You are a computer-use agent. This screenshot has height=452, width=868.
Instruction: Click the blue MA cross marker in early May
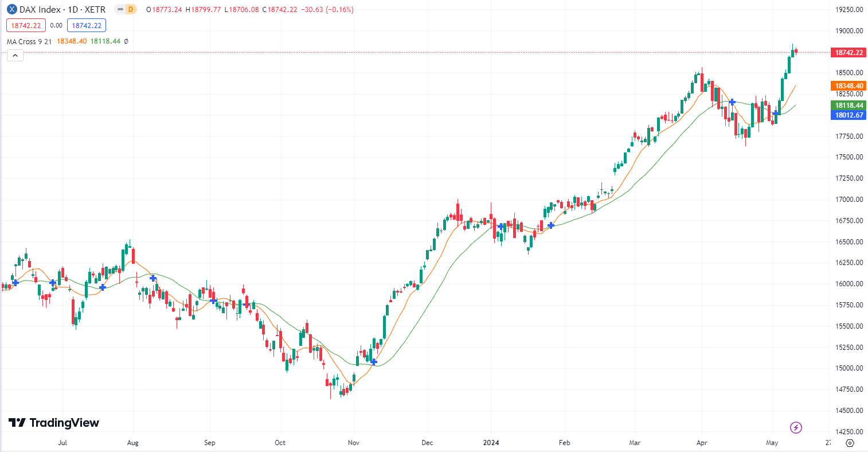tap(776, 113)
